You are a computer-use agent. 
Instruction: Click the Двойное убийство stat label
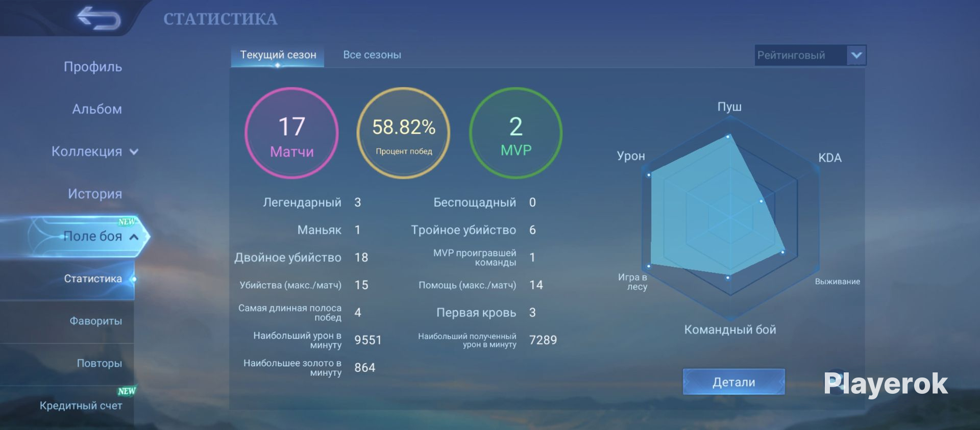(288, 258)
